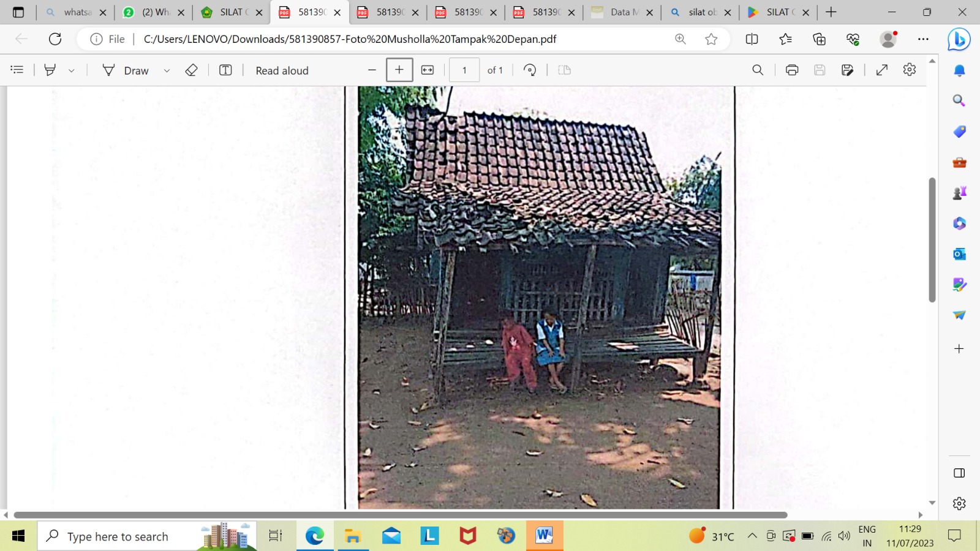
Task: Select the Highlight tool
Action: point(50,70)
